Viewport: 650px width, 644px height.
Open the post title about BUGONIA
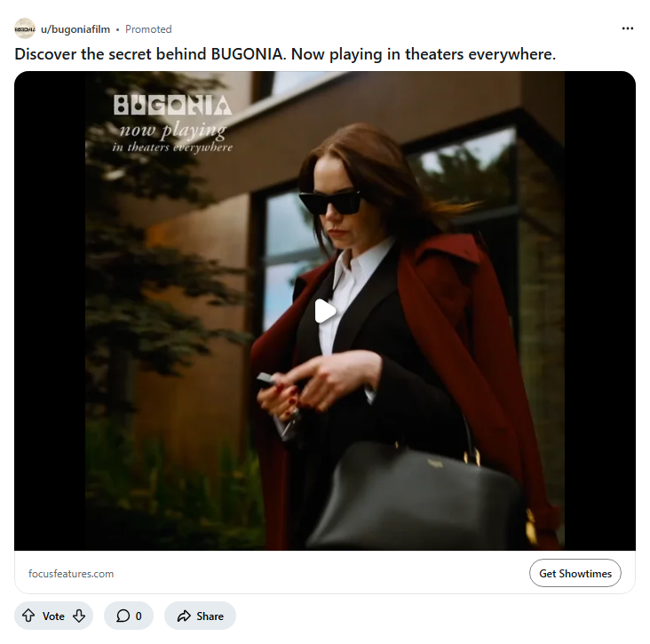285,54
